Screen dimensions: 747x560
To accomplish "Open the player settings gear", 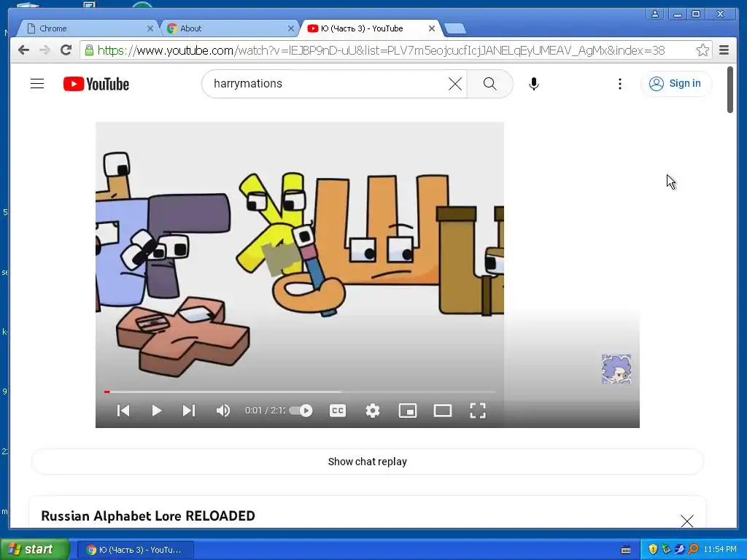I will point(373,411).
